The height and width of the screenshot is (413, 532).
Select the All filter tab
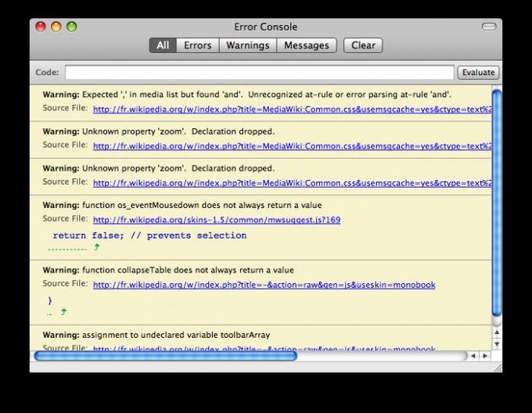point(163,45)
